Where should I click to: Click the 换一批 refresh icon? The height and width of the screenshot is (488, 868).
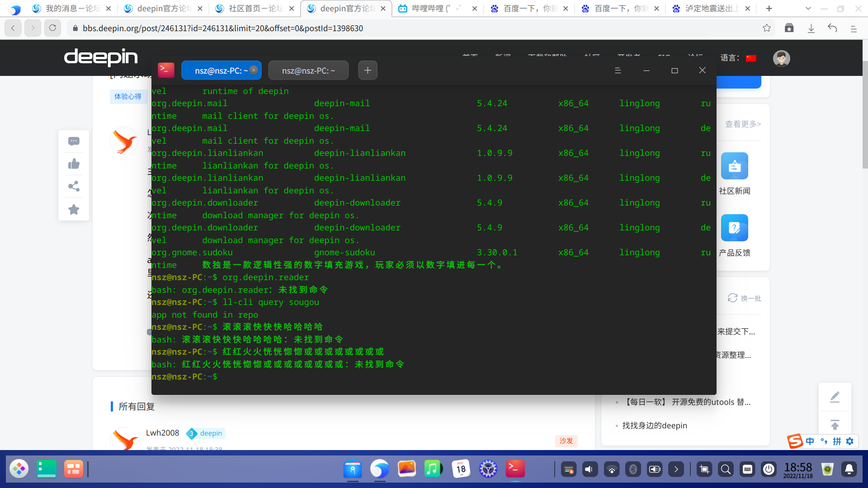pyautogui.click(x=732, y=298)
